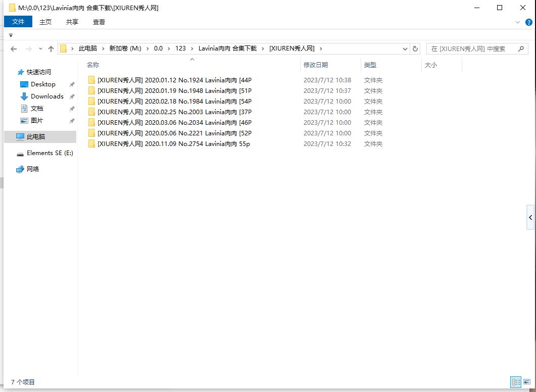The height and width of the screenshot is (392, 536).
Task: Click the 文档 document icon in sidebar
Action: coord(24,109)
